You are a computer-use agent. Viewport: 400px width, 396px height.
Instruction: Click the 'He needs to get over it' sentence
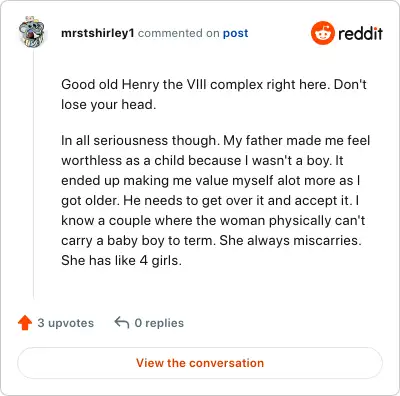(237, 201)
